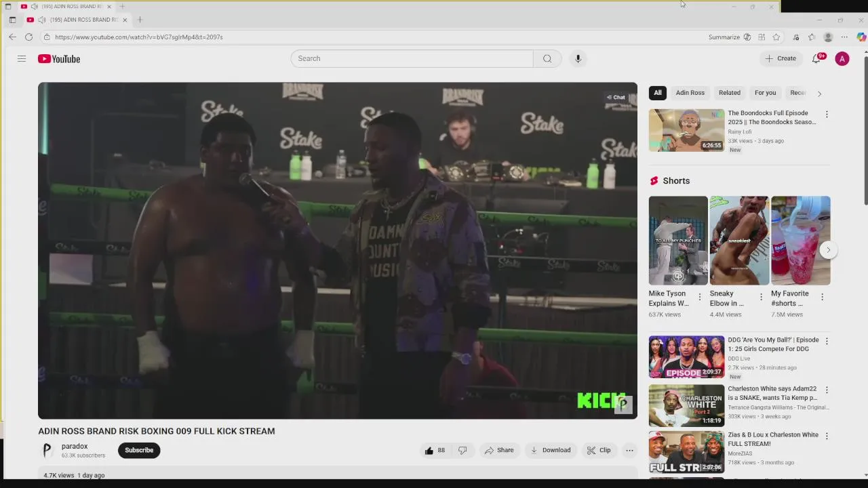Refresh the YouTube page
868x488 pixels.
[28, 37]
